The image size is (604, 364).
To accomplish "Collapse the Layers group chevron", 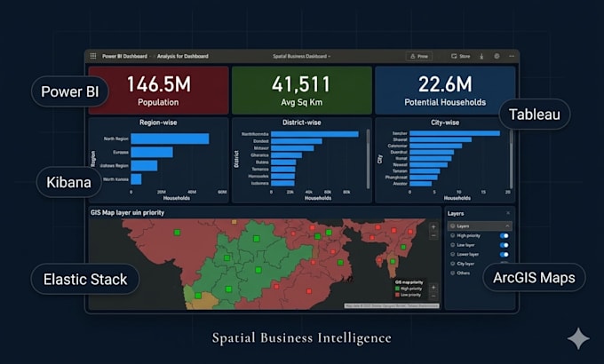I will tap(507, 226).
